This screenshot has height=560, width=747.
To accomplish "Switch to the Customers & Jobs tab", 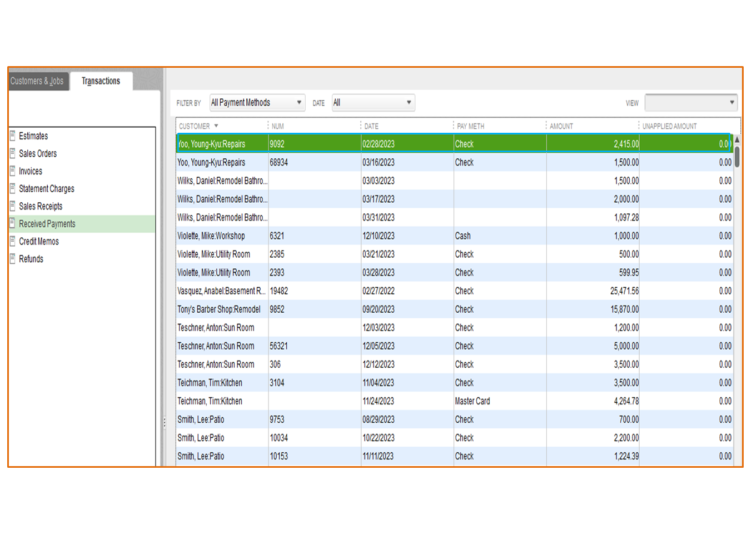I will [x=37, y=81].
